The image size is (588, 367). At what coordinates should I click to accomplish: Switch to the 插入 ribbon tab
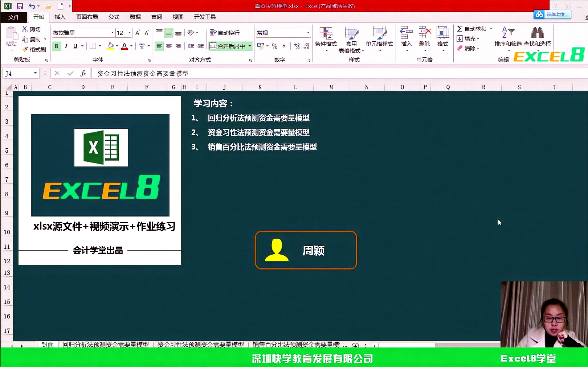[60, 17]
